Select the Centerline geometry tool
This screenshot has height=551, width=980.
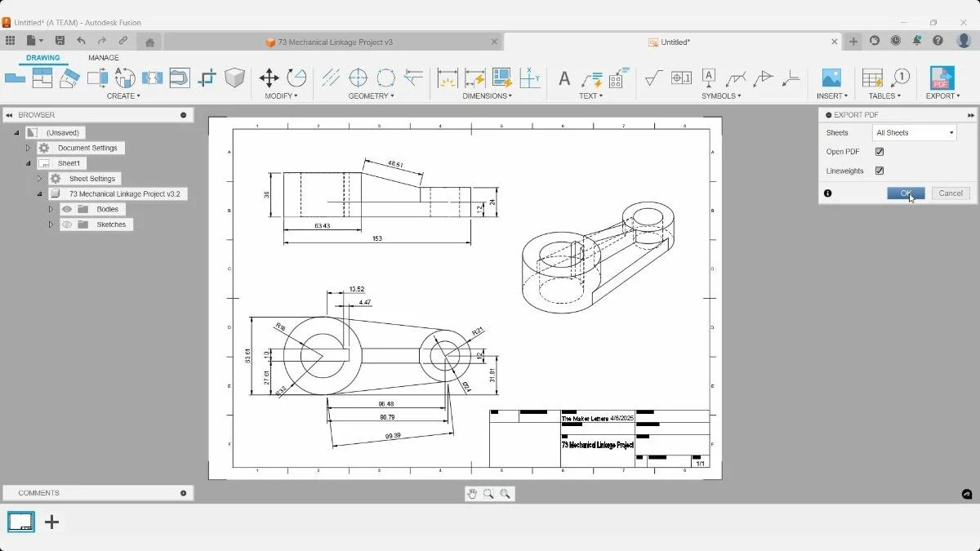tap(331, 78)
